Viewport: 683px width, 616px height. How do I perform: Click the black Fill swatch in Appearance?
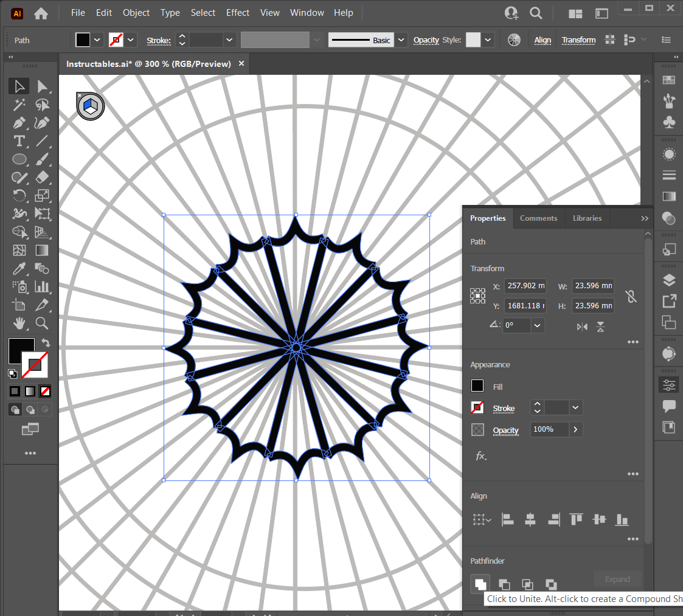477,386
